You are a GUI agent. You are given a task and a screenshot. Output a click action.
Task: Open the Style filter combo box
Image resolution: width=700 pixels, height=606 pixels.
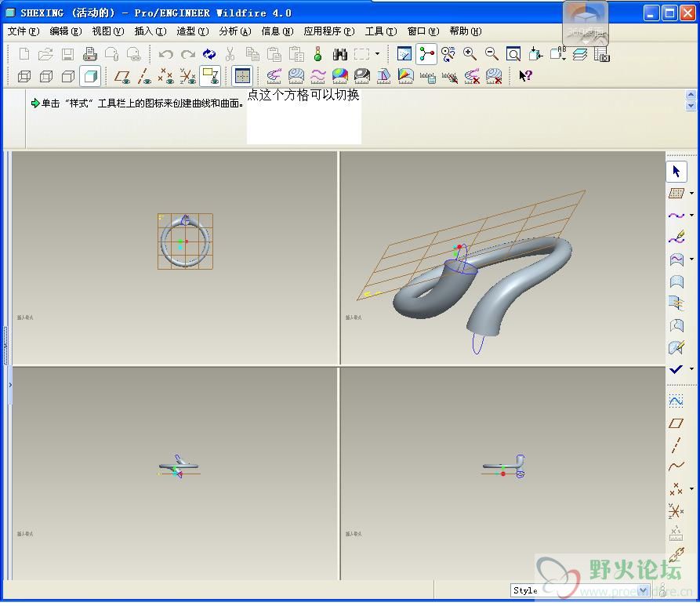pos(580,591)
